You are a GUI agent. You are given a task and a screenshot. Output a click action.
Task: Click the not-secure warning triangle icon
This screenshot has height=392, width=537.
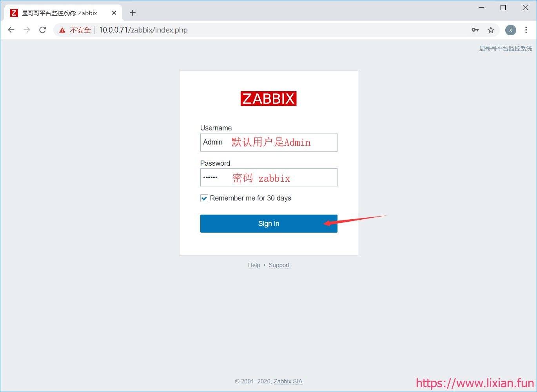click(62, 30)
